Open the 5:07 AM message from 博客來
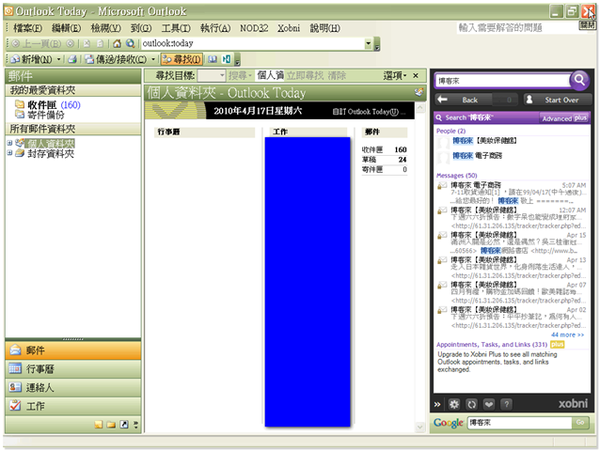The height and width of the screenshot is (451, 600). pos(512,192)
